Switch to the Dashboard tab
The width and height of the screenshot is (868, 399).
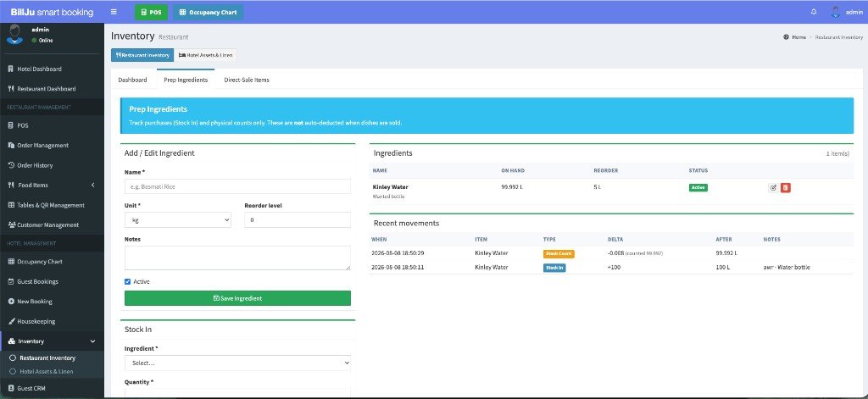133,80
